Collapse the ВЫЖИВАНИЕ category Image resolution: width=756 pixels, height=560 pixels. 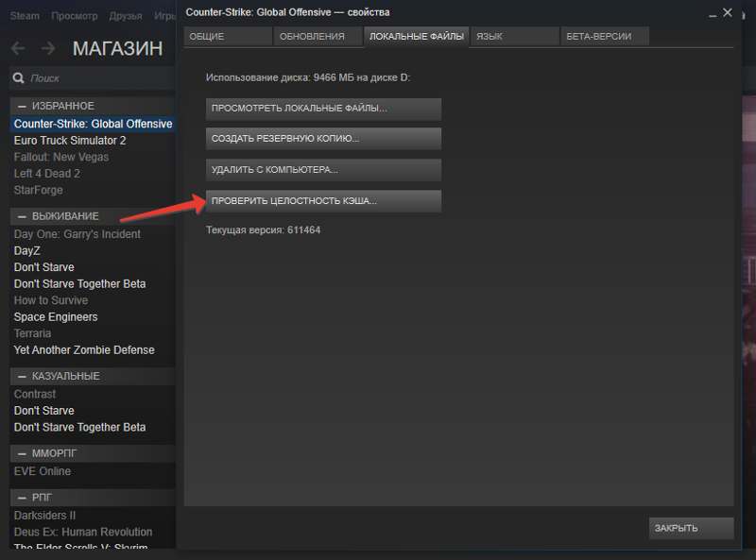(22, 216)
